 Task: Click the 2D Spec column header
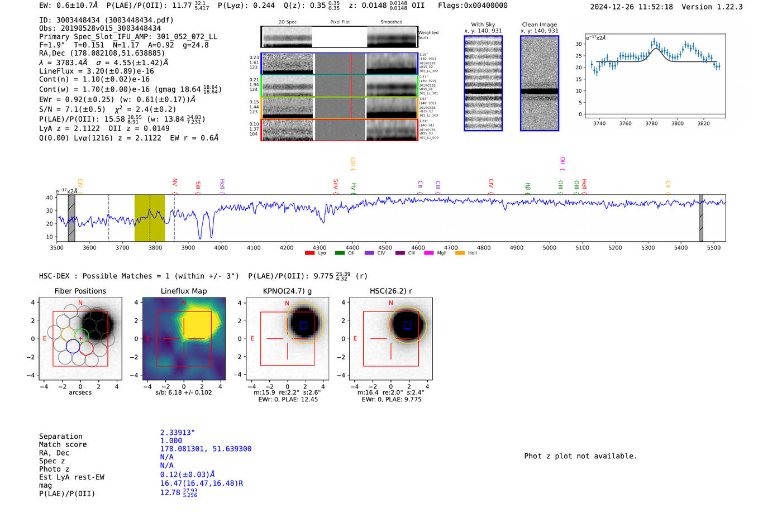(x=288, y=22)
